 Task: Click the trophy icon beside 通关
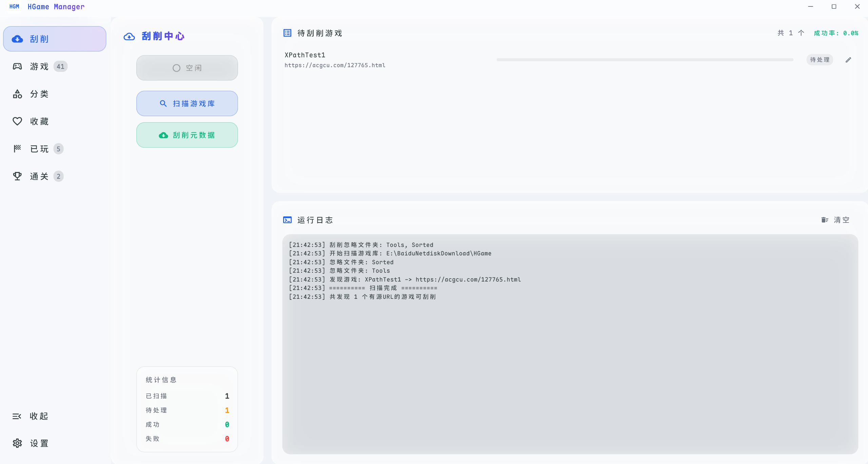17,176
